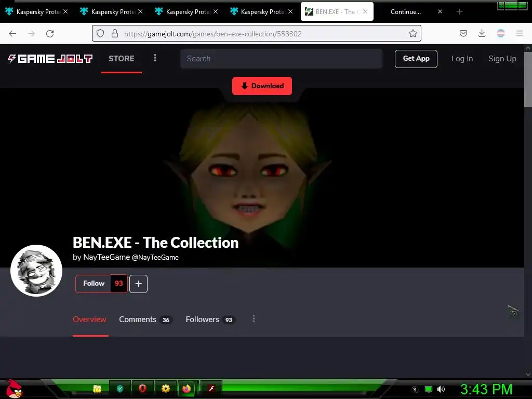
Task: Open the striped profile avatar icon in toolbar
Action: point(500,33)
